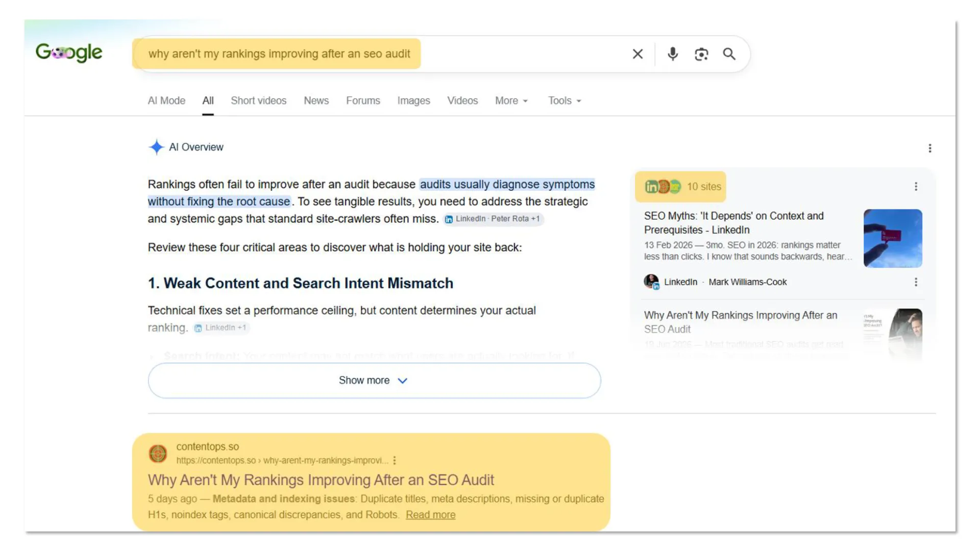Click the Read more link
Image resolution: width=980 pixels, height=551 pixels.
[430, 515]
